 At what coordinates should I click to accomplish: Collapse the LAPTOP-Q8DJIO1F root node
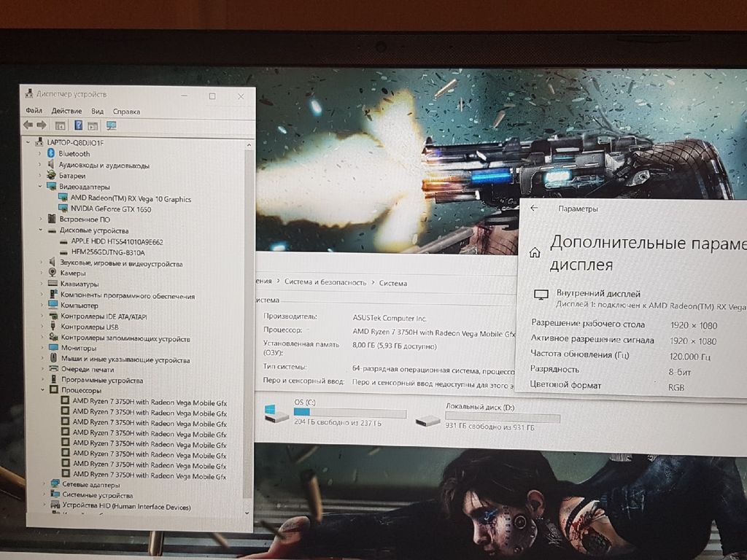(28, 142)
